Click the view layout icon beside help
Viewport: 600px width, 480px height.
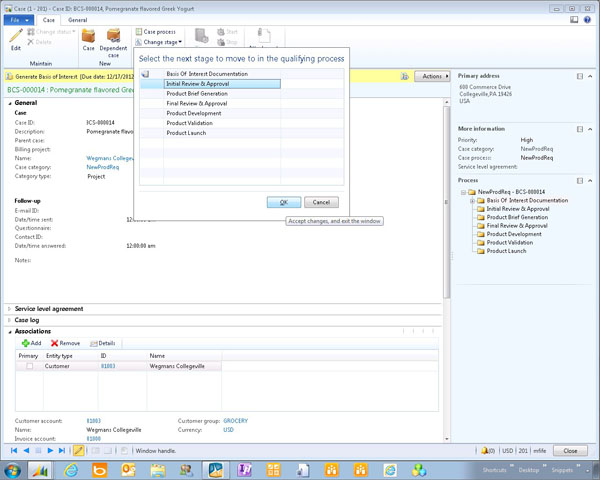(574, 20)
